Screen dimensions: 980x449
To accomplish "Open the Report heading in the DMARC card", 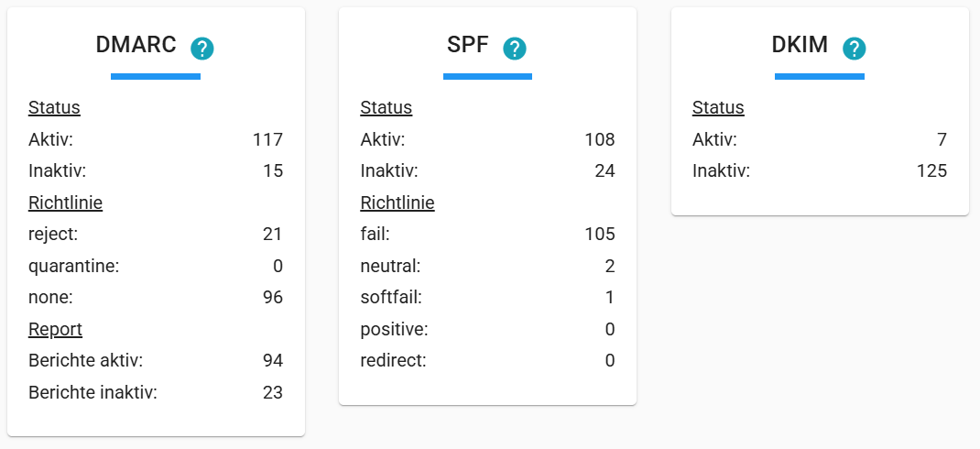I will click(56, 329).
